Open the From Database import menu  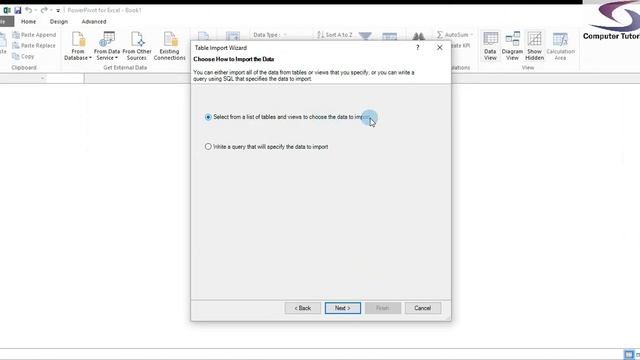tap(78, 46)
